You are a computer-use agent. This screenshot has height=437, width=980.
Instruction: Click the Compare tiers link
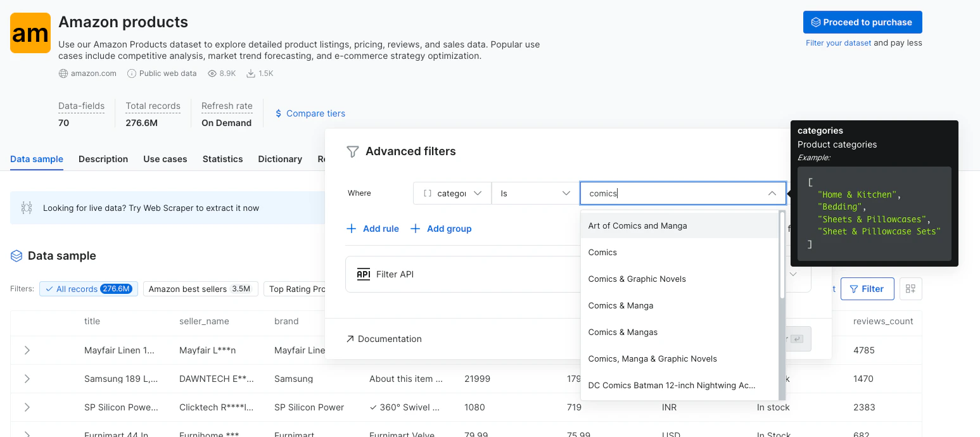315,113
